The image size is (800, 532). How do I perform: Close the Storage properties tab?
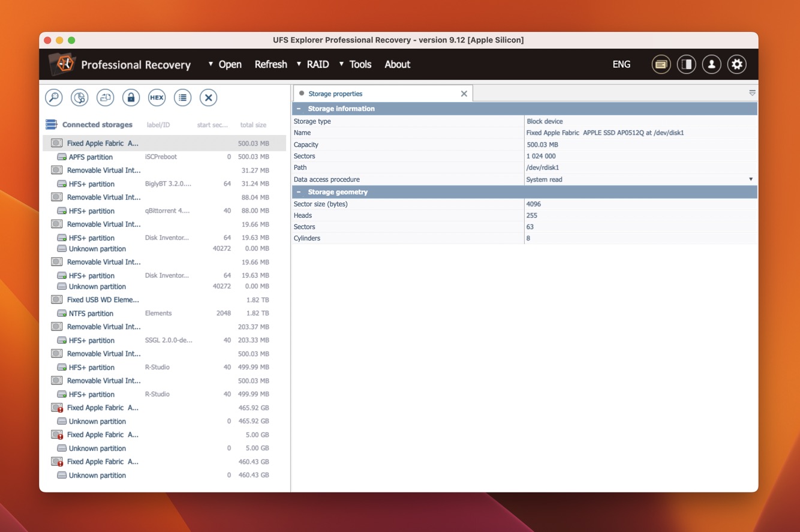pos(464,94)
